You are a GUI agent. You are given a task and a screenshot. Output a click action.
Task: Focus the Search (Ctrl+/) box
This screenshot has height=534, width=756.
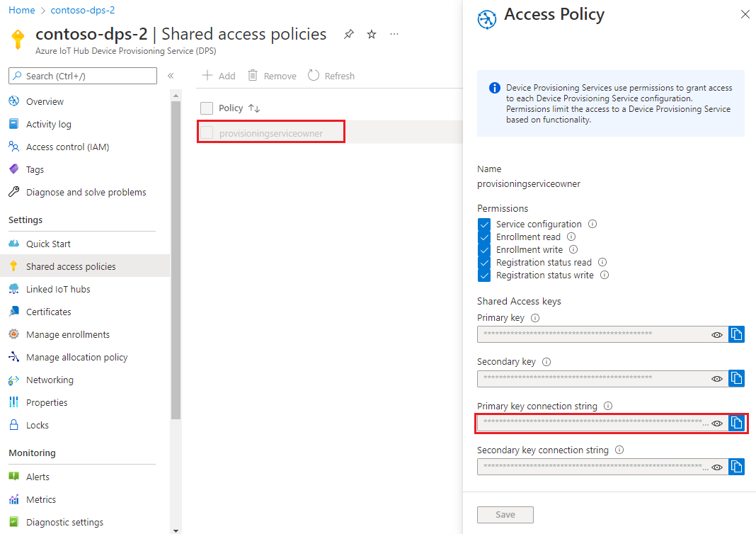pyautogui.click(x=82, y=76)
